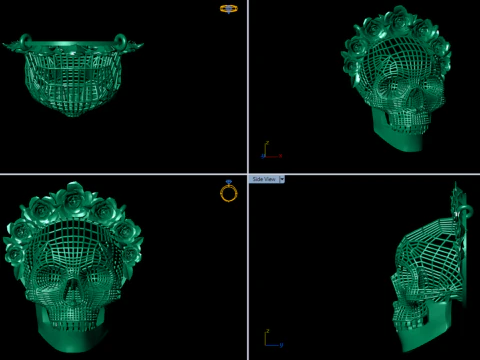This screenshot has width=480, height=360.
Task: Open the Side View dropdown arrow
Action: [x=282, y=179]
